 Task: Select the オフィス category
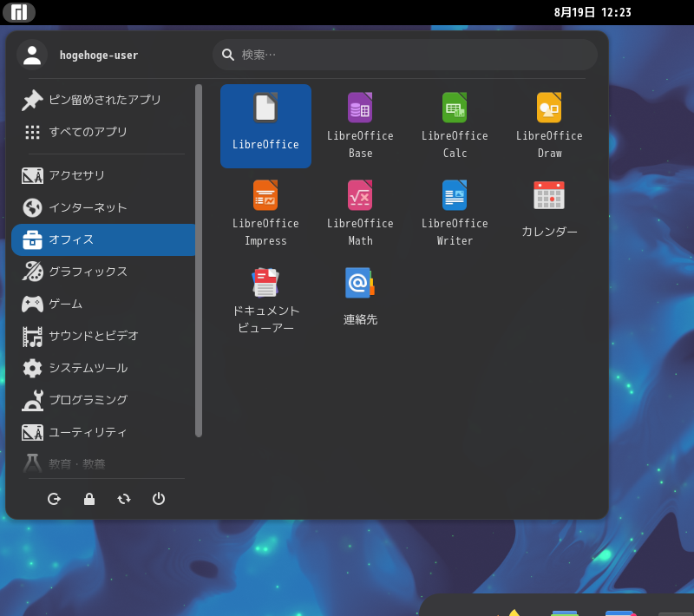click(x=103, y=239)
